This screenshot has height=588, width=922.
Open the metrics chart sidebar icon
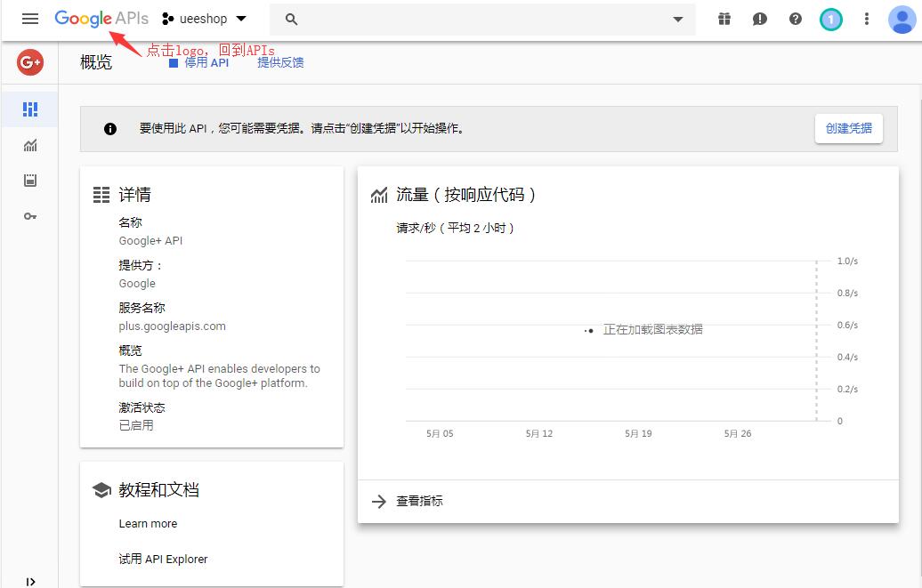click(30, 145)
